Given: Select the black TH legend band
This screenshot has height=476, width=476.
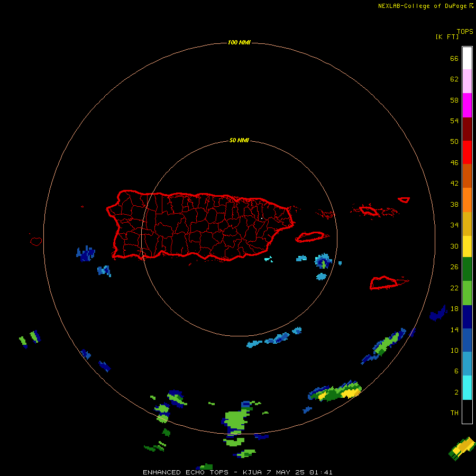Looking at the screenshot, I should coord(467,411).
